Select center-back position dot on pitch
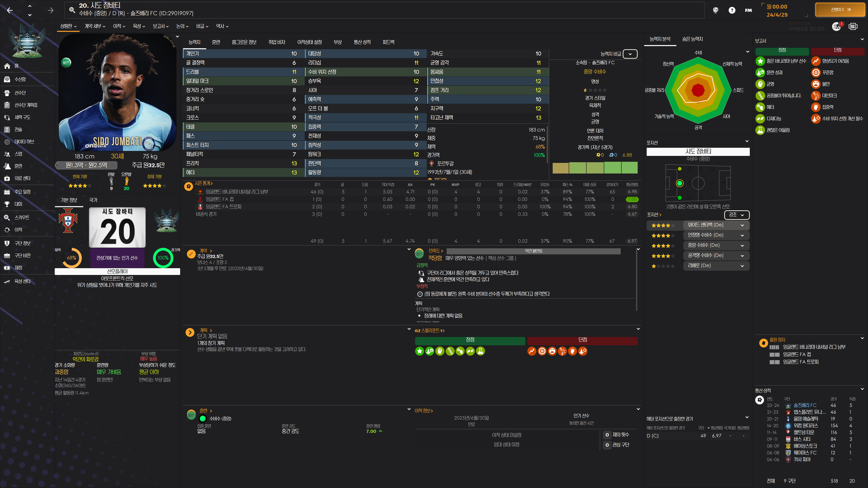This screenshot has height=488, width=868. [x=679, y=183]
